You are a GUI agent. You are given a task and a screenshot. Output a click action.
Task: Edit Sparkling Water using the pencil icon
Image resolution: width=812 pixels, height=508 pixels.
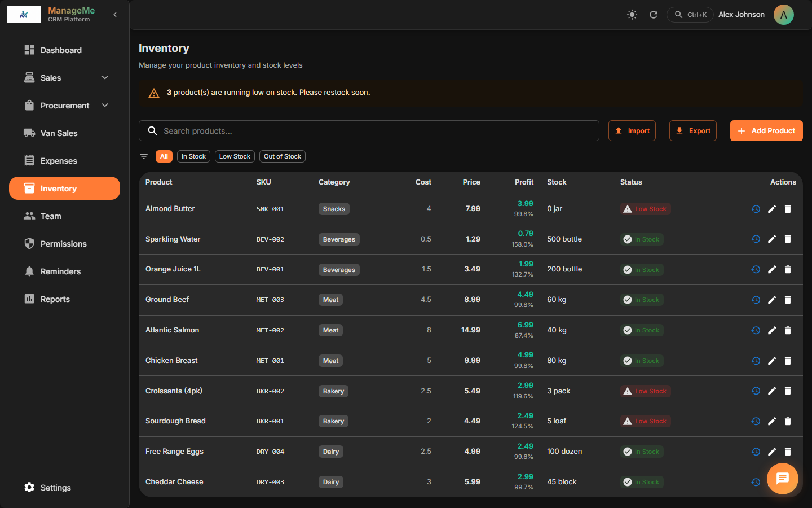[x=772, y=239]
